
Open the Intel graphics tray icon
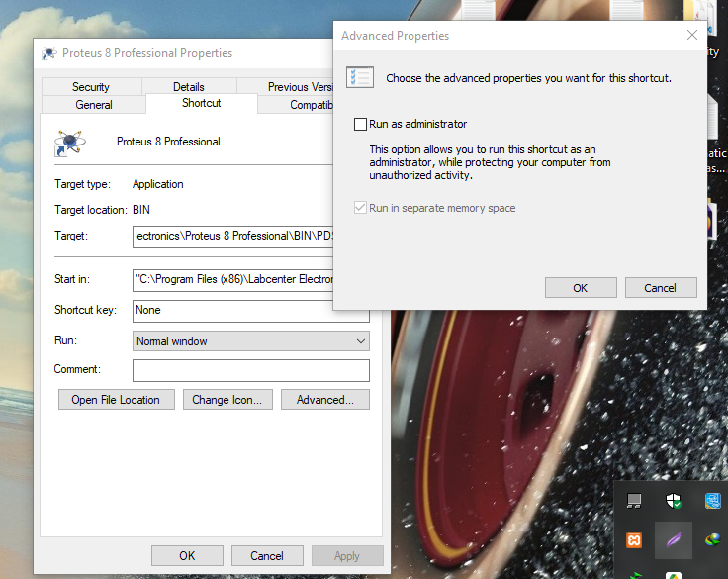coord(713,501)
